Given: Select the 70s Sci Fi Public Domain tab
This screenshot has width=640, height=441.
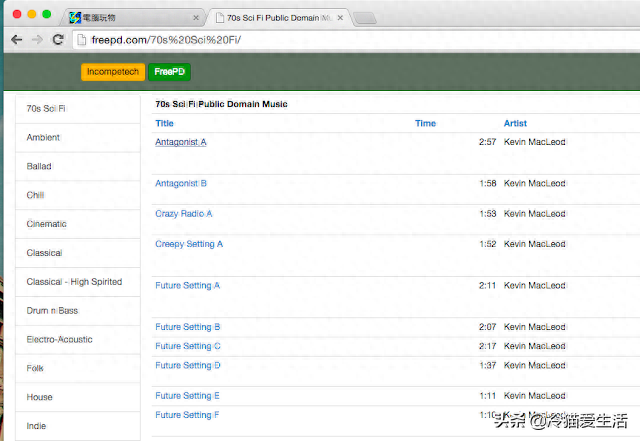Looking at the screenshot, I should pos(275,18).
